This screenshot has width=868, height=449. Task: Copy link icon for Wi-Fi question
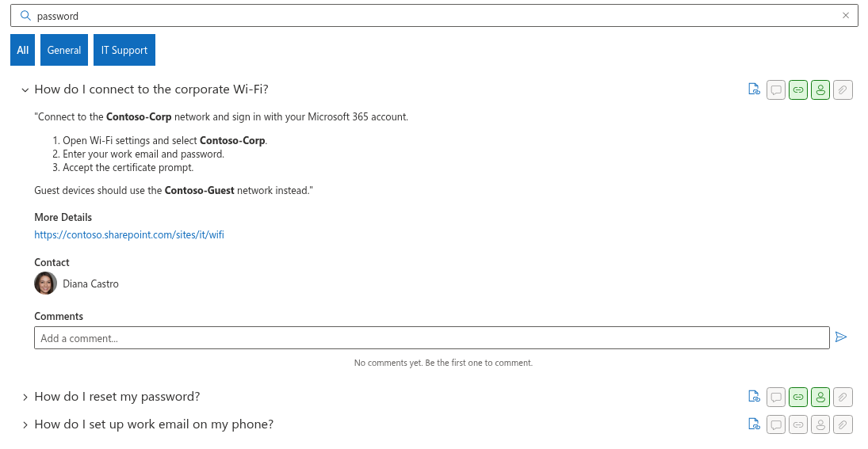(x=754, y=89)
